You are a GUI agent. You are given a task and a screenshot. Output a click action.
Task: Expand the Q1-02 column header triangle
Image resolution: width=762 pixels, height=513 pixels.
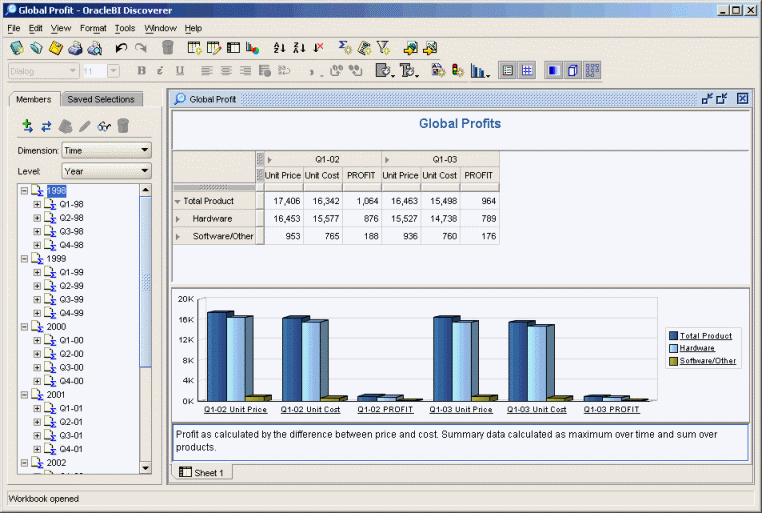269,160
